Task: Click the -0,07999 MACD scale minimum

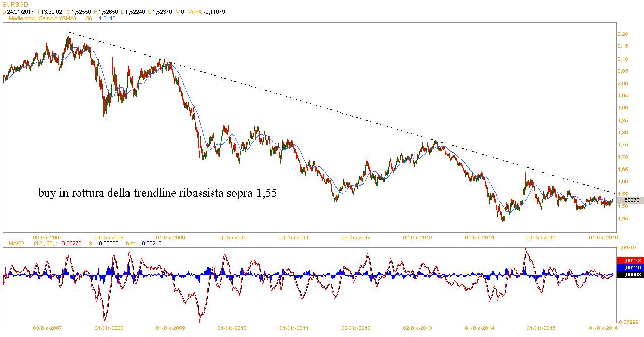Action: coord(628,322)
